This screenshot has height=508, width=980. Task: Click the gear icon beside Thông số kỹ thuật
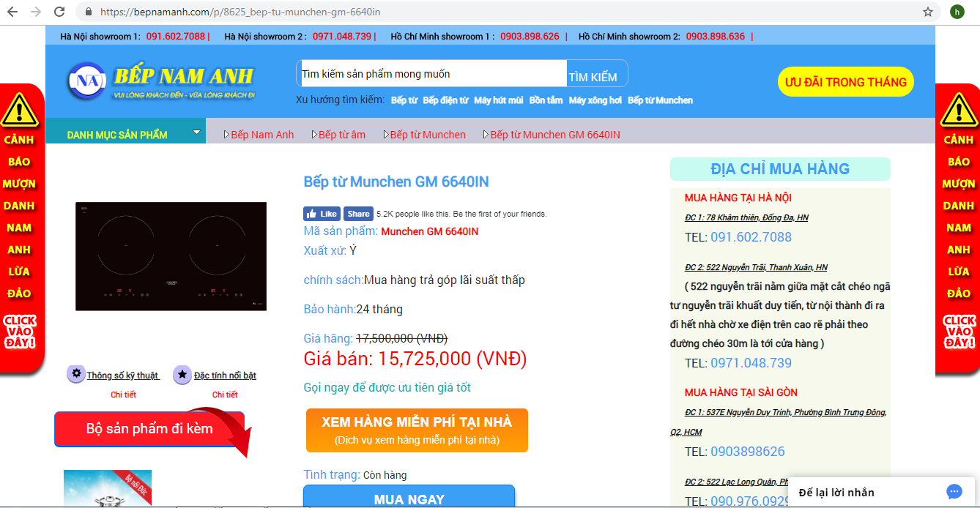click(x=75, y=374)
